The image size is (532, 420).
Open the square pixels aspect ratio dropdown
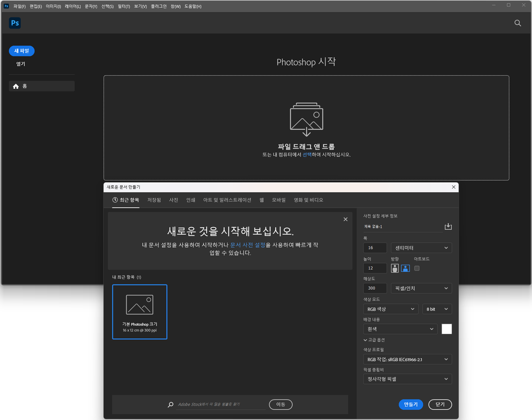(x=408, y=379)
